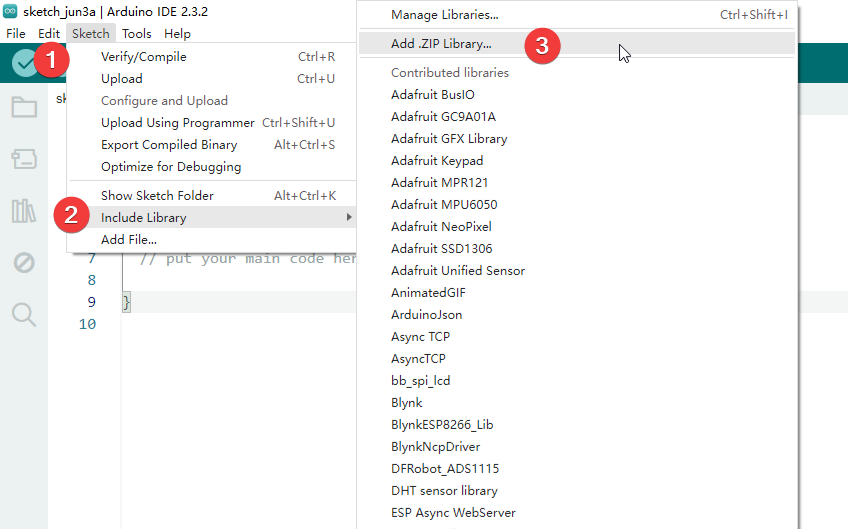This screenshot has height=529, width=848.
Task: Open the Search magnifier sidebar icon
Action: 24,314
